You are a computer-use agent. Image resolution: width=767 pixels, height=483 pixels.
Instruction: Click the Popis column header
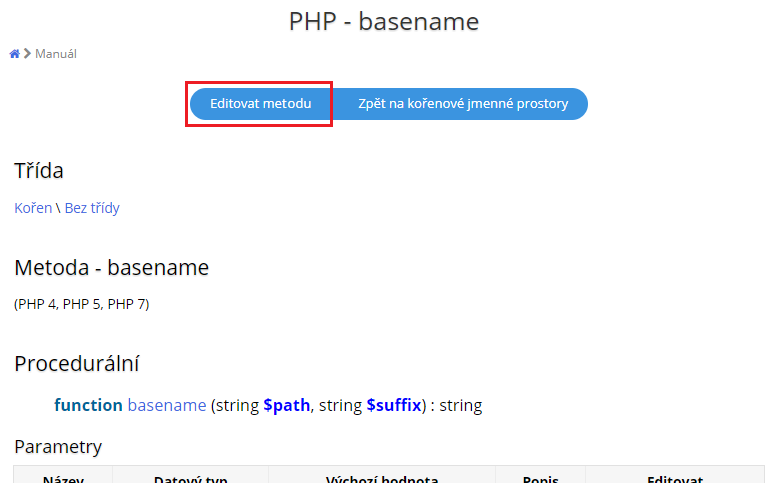[540, 479]
